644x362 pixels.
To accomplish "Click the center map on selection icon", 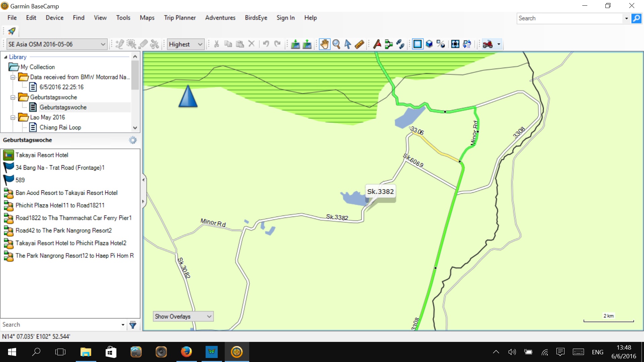I will [x=455, y=44].
